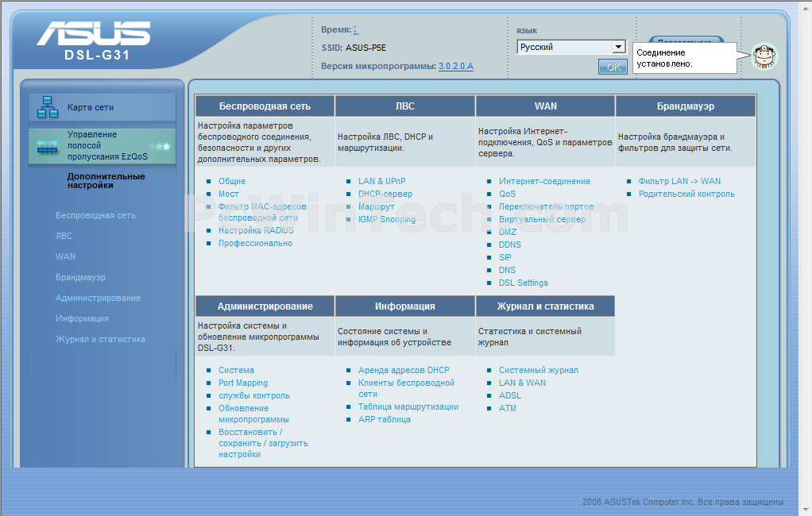Open the DHCP-сервер link
The height and width of the screenshot is (516, 812).
385,194
